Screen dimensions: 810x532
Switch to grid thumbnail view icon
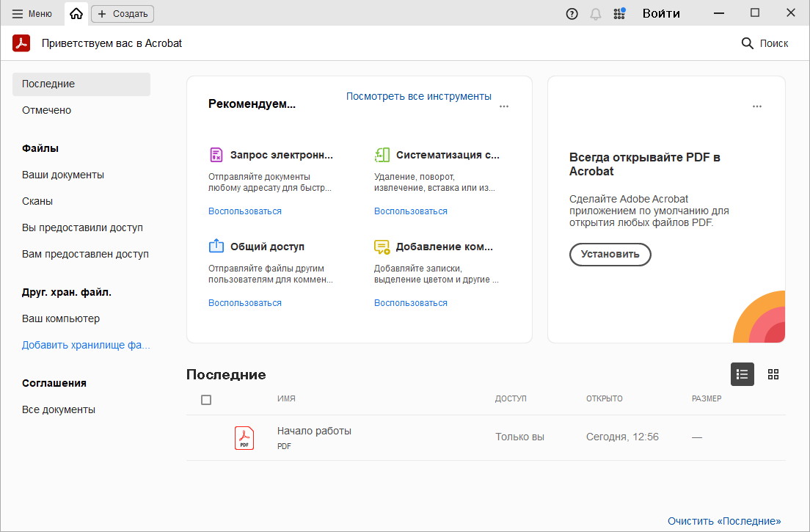[x=773, y=374]
